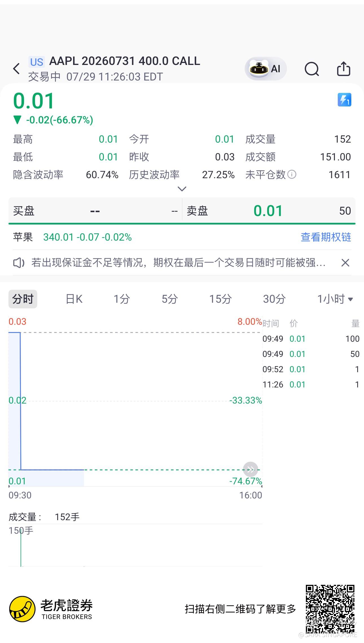
Task: Tap the ask size 50 in 卖盘
Action: click(x=345, y=211)
